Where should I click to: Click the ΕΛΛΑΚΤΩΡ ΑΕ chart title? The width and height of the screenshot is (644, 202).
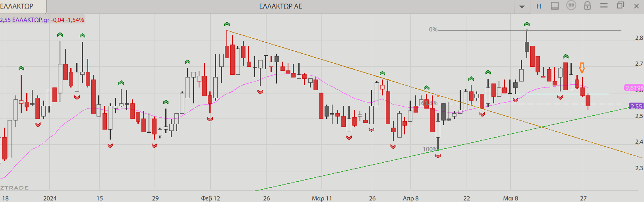click(x=280, y=6)
